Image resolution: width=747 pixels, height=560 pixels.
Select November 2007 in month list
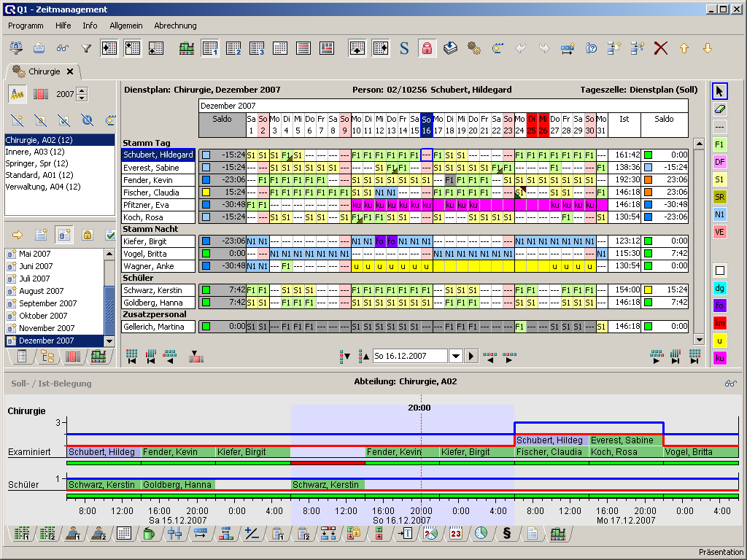[x=47, y=328]
